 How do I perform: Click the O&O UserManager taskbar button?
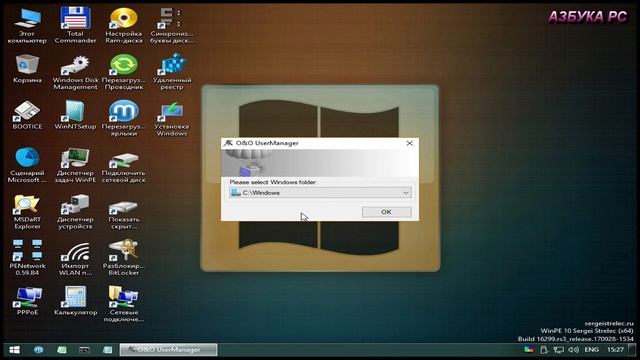click(x=168, y=350)
